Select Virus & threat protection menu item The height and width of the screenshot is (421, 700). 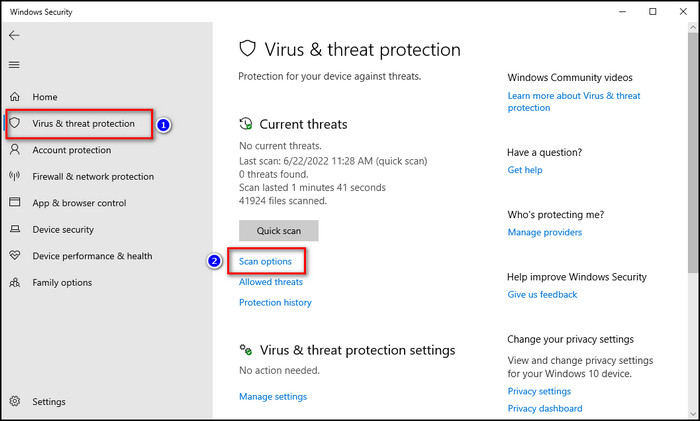click(x=83, y=124)
